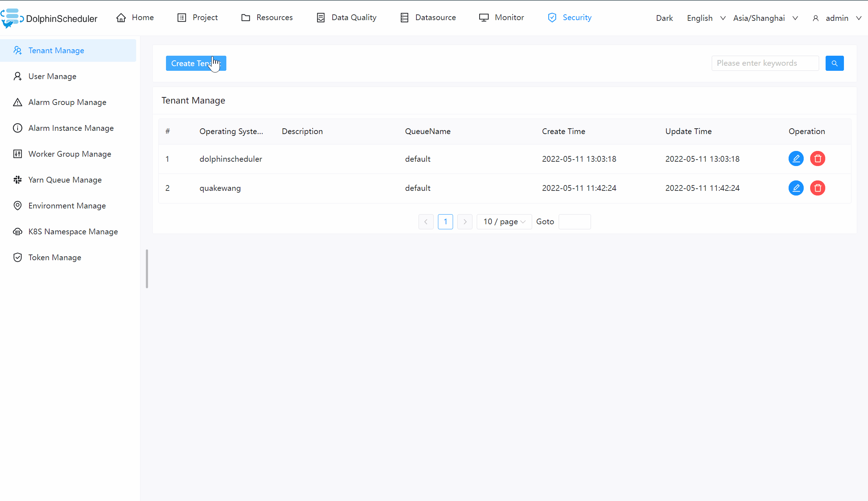Delete the quakewang tenant using the trash icon
868x501 pixels.
pyautogui.click(x=818, y=188)
